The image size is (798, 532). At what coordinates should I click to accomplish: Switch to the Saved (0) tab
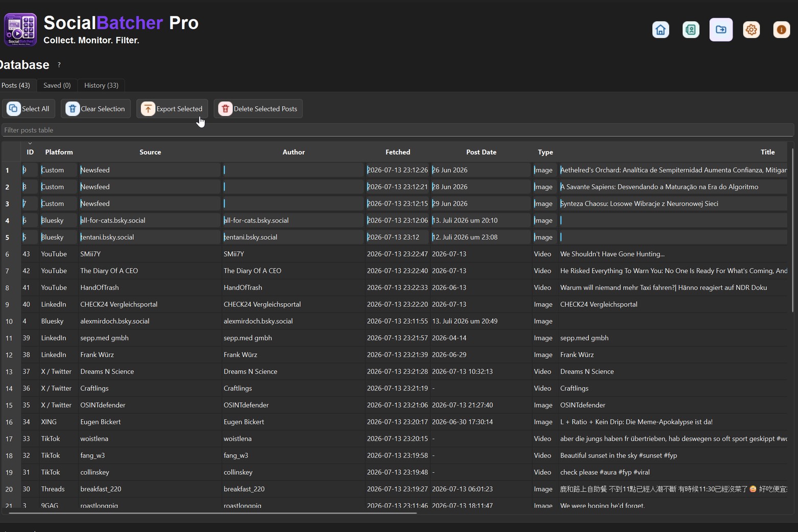pos(57,85)
